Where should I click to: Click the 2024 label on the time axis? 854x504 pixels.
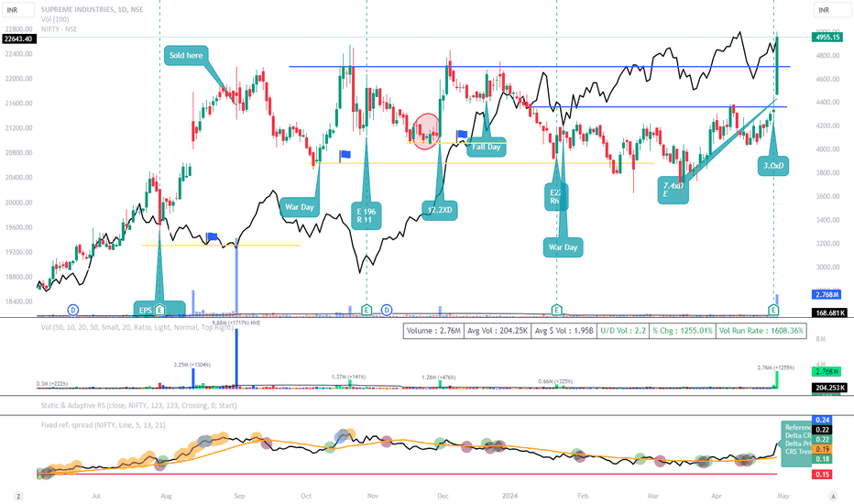(509, 496)
